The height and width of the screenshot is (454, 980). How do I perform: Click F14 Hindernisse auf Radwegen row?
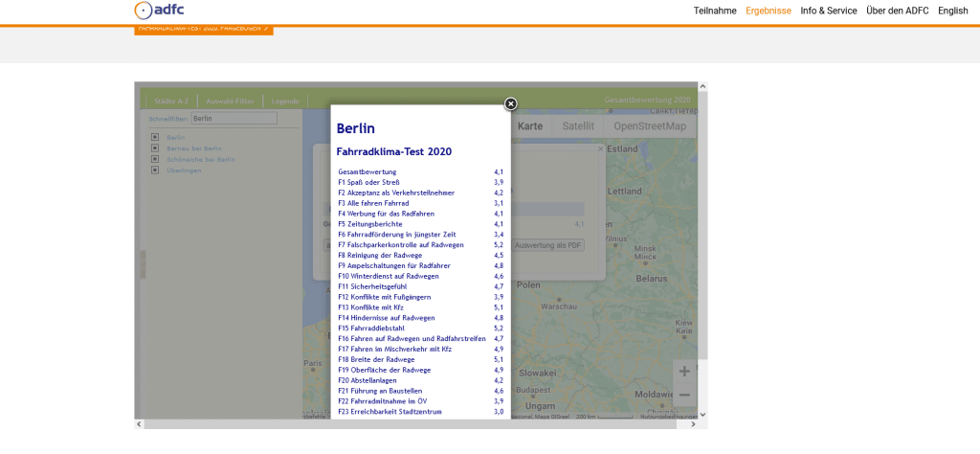(421, 318)
